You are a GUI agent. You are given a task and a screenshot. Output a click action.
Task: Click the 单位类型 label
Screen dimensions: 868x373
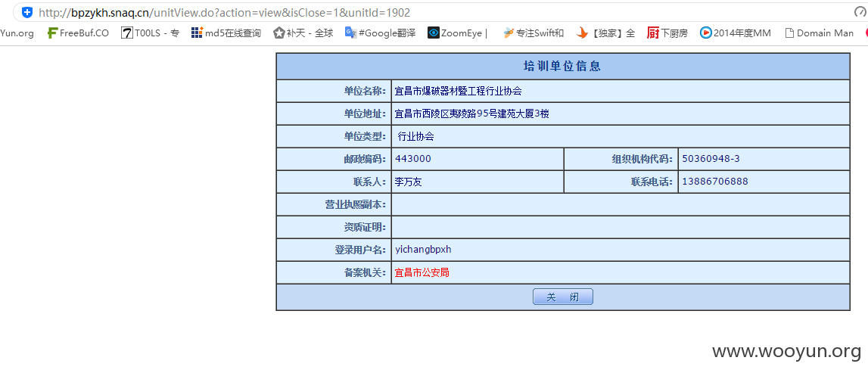(365, 137)
